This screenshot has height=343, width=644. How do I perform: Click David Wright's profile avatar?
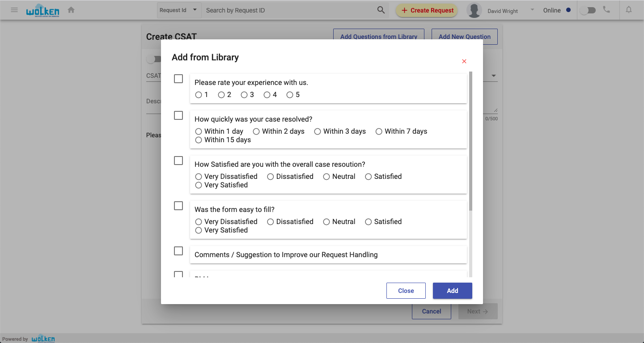(x=474, y=10)
